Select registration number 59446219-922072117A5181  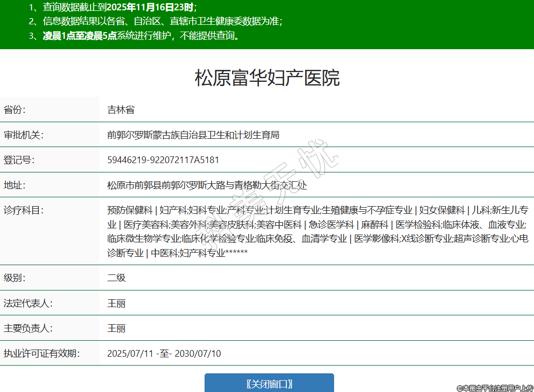click(x=163, y=160)
